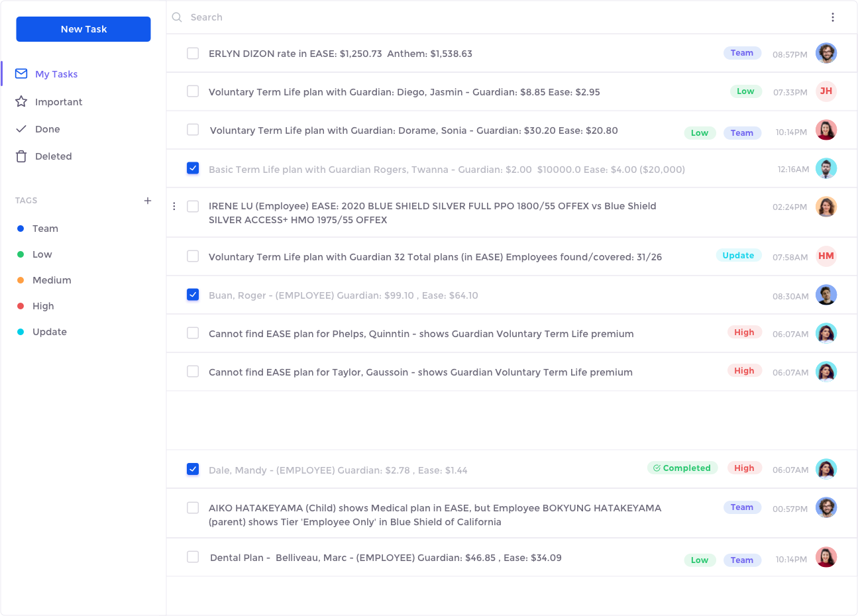The image size is (858, 616).
Task: Click the avatar on IRENE LU task
Action: coord(826,207)
